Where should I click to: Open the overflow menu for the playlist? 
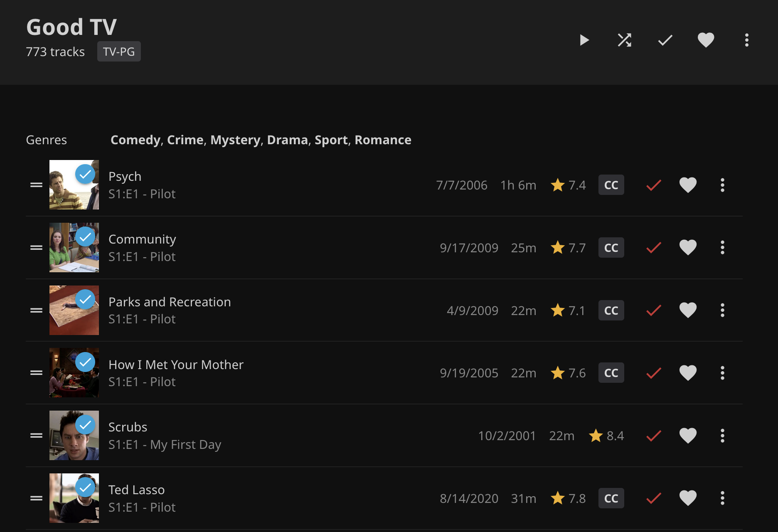[x=746, y=40]
